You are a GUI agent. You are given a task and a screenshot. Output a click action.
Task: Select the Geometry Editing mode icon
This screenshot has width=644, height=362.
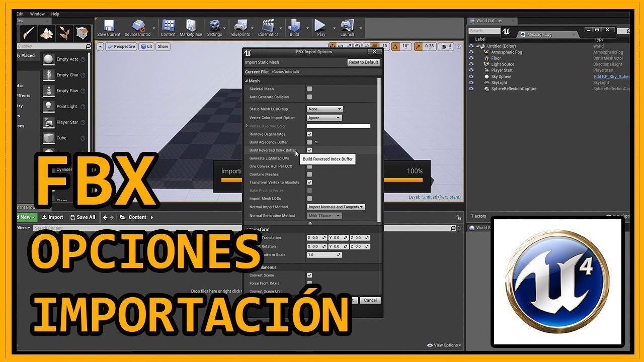point(82,34)
